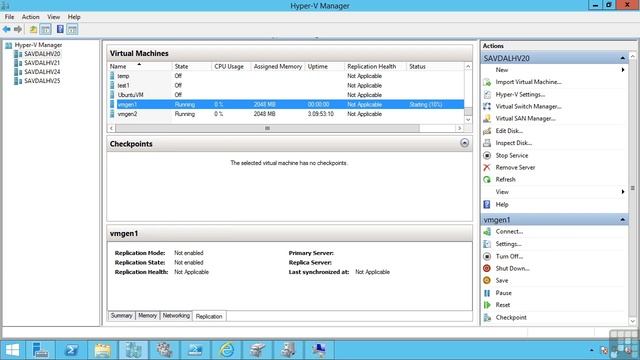Select server SAVDALHV21 in tree
This screenshot has height=360, width=640.
pos(42,63)
